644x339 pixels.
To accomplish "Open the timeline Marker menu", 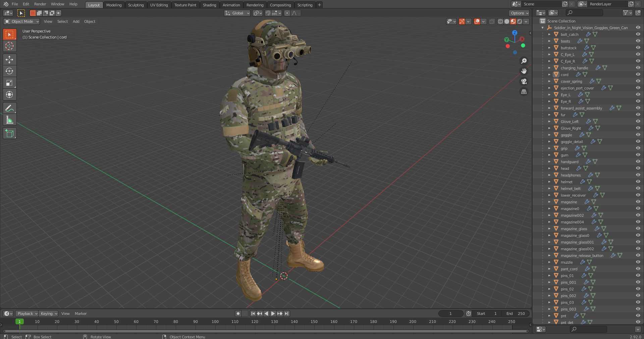I will tap(80, 314).
